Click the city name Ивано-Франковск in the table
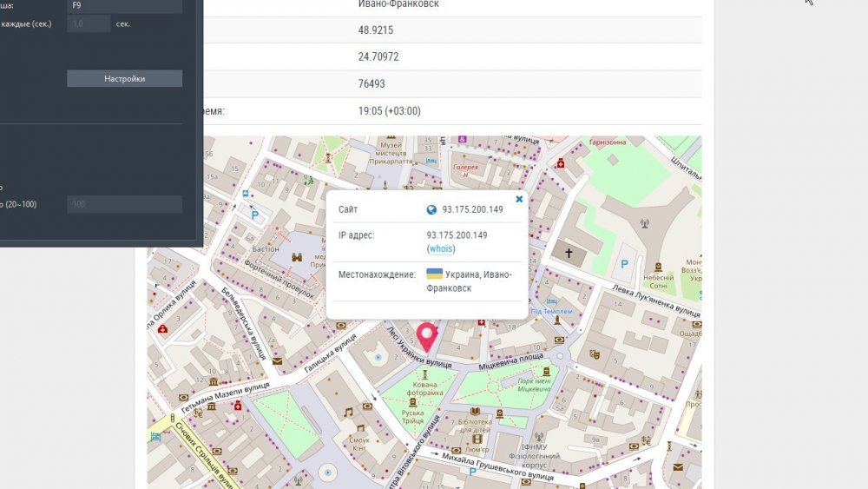This screenshot has width=868, height=489. click(398, 3)
